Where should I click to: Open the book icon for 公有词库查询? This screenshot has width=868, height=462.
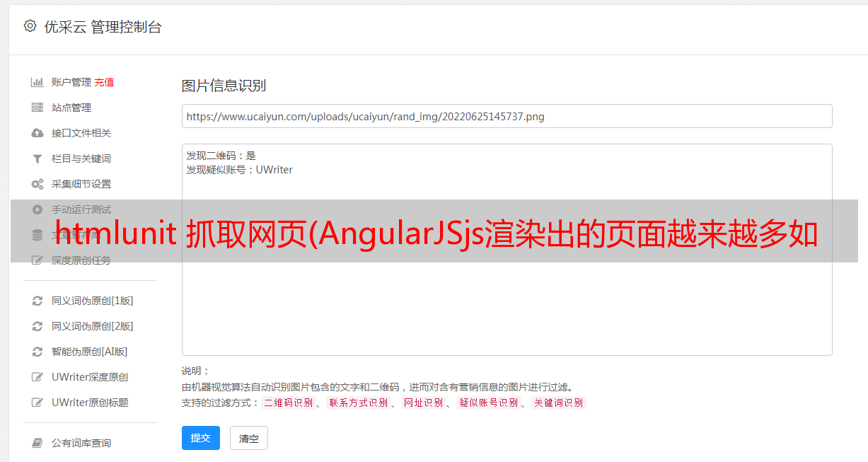coord(37,443)
